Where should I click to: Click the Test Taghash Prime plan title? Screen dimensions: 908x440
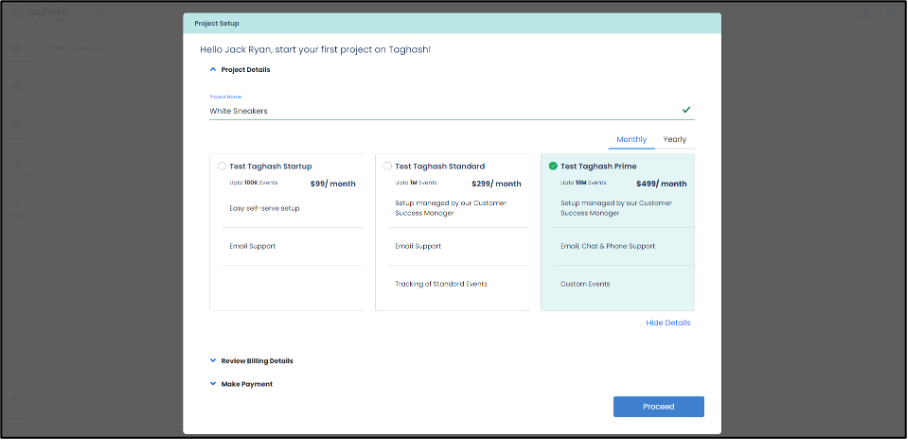(598, 166)
